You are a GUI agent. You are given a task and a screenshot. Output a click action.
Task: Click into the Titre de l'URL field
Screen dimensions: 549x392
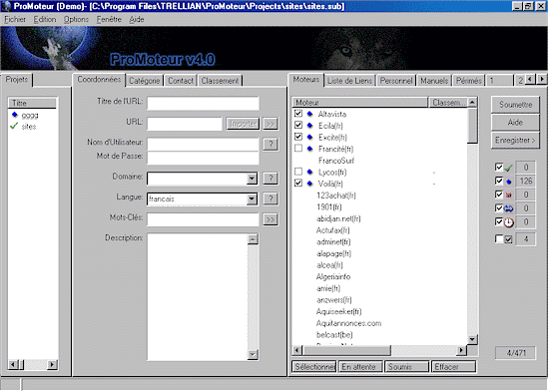tap(203, 104)
